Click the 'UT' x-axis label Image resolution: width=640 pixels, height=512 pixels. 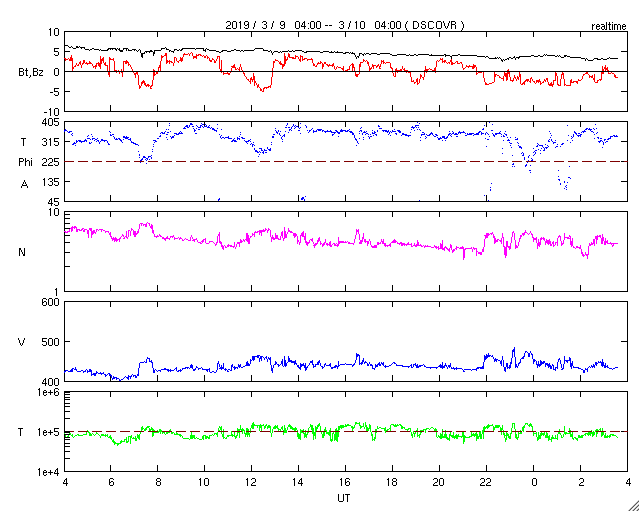pyautogui.click(x=344, y=498)
